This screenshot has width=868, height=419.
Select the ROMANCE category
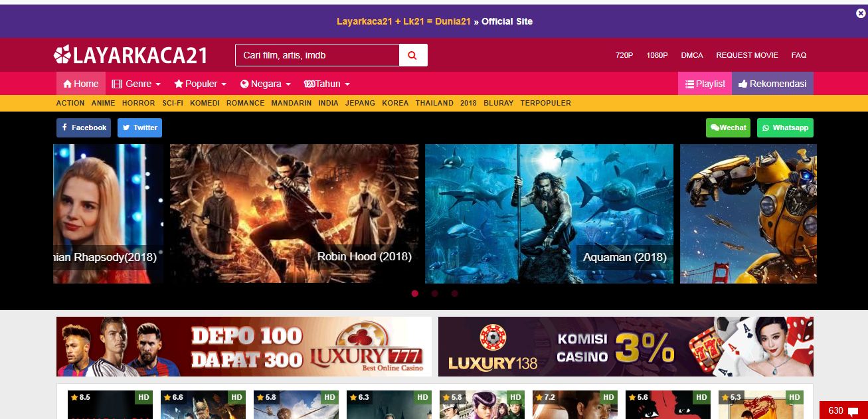(245, 103)
